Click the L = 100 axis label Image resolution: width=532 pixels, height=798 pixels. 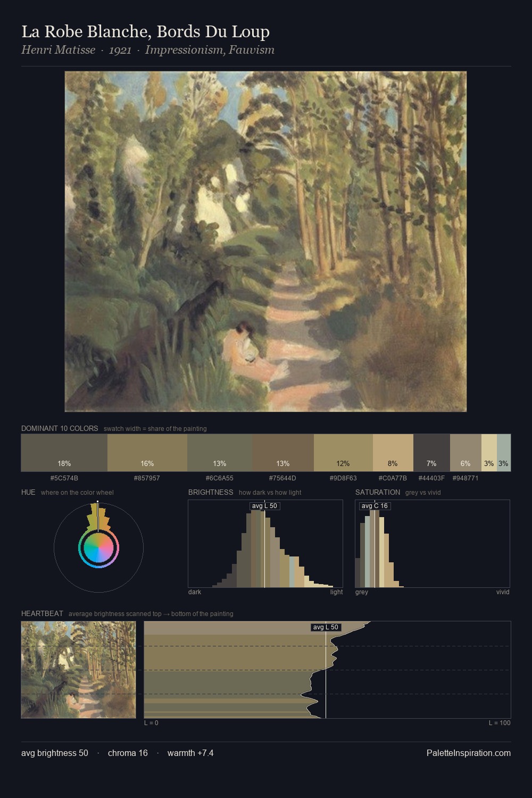click(x=500, y=723)
